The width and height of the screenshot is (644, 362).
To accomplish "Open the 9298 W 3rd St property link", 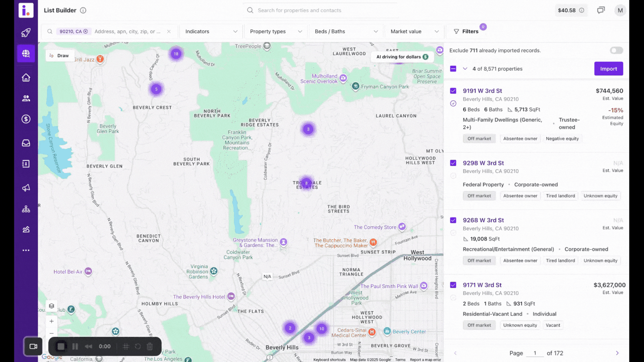I will click(x=483, y=163).
